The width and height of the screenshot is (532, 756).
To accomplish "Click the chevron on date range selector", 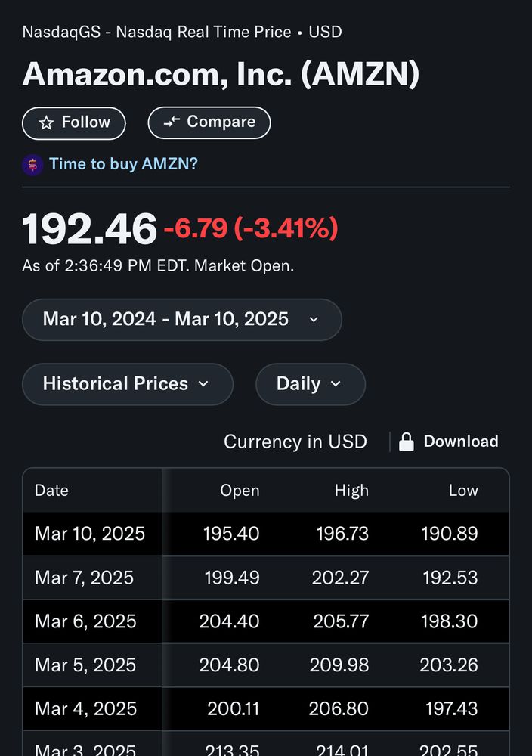I will tap(314, 319).
